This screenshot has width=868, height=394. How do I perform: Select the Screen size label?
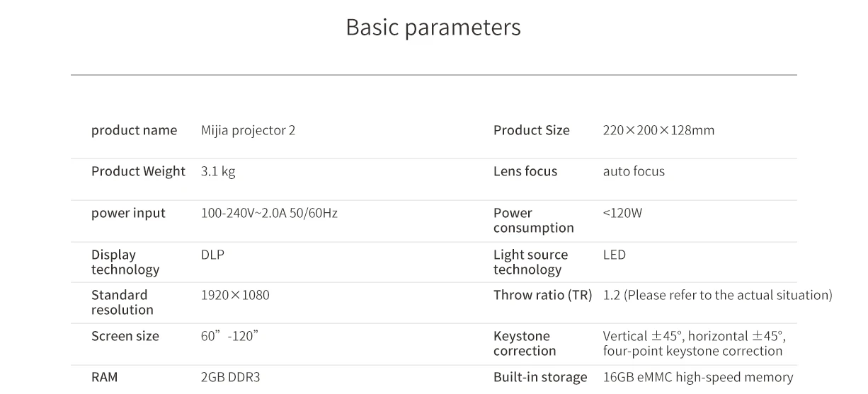pos(125,336)
